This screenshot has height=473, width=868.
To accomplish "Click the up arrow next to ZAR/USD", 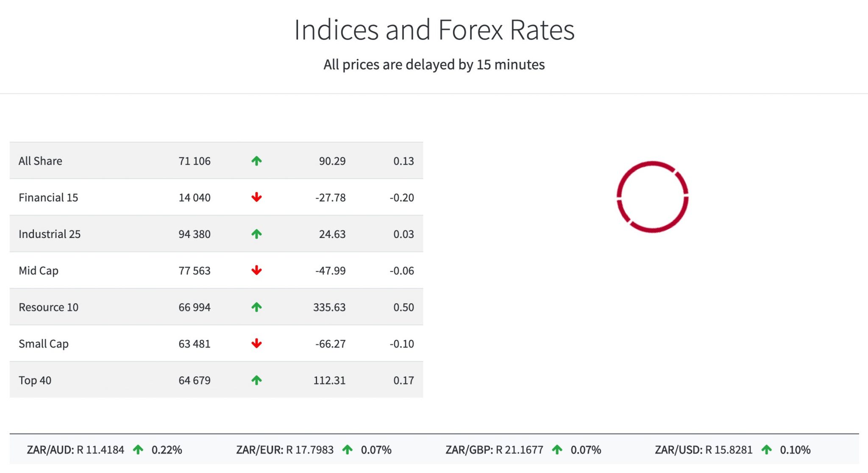I will [x=767, y=450].
